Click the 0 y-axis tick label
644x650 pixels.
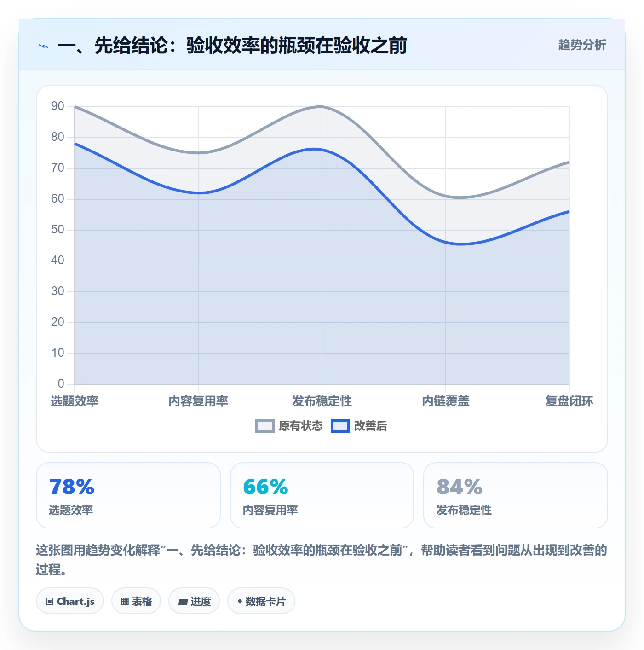[x=61, y=384]
